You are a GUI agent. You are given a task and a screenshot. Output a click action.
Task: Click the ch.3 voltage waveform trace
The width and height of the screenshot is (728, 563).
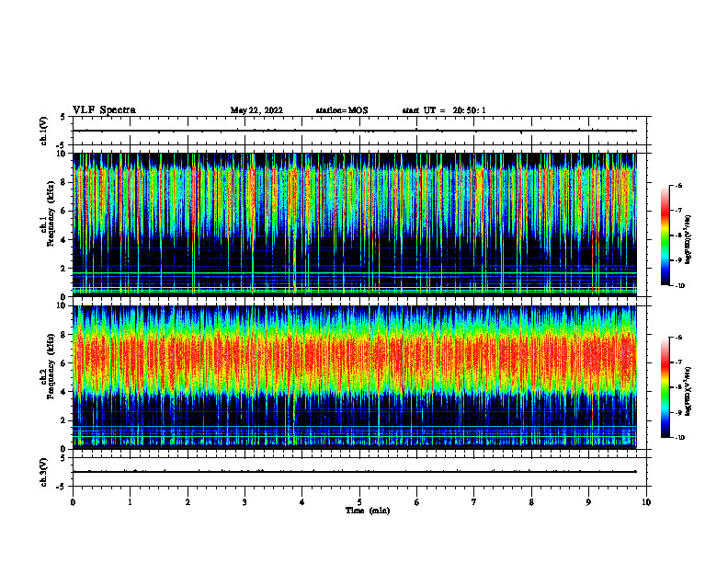(x=355, y=472)
